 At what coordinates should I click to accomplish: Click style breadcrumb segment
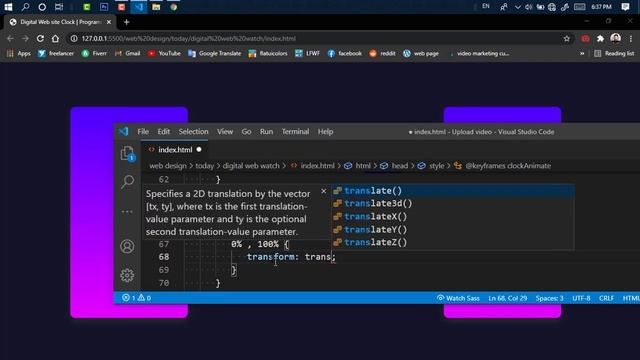coord(431,166)
